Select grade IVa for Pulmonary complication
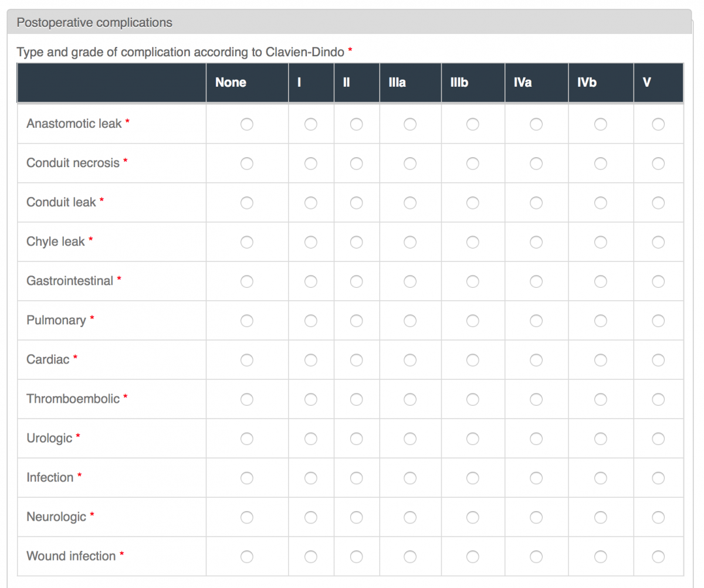704x588 pixels. click(536, 321)
